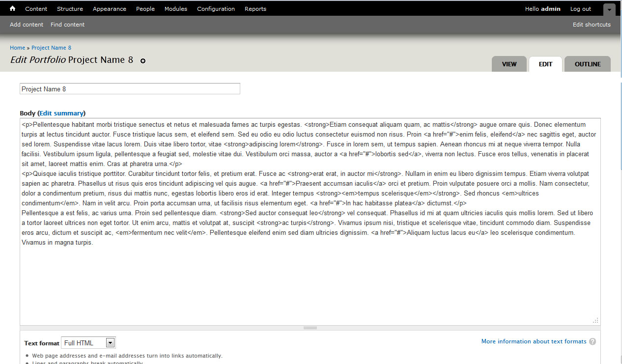Click the add-to-shortcuts plus icon beside title
Viewport: 622px width, 364px height.
[143, 61]
